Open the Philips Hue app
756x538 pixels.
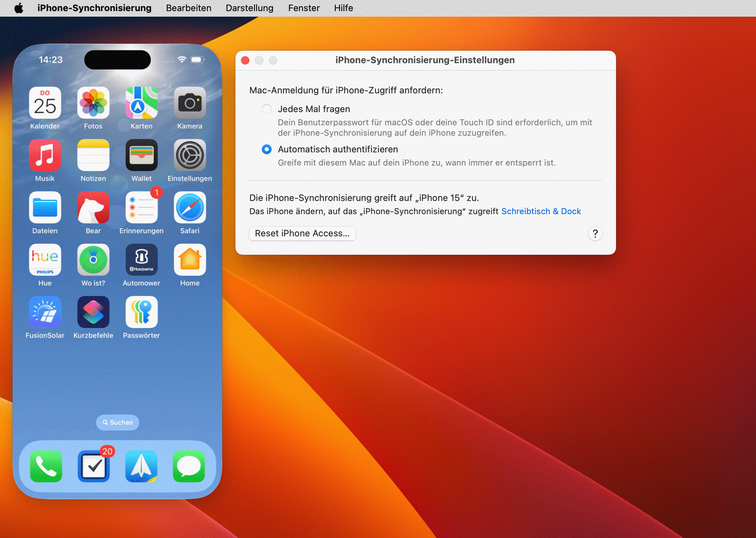pos(45,260)
